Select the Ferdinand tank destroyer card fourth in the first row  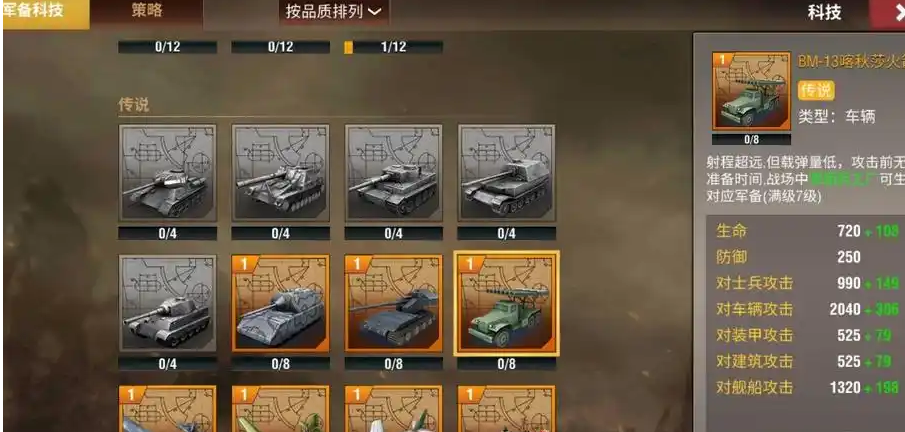[507, 173]
